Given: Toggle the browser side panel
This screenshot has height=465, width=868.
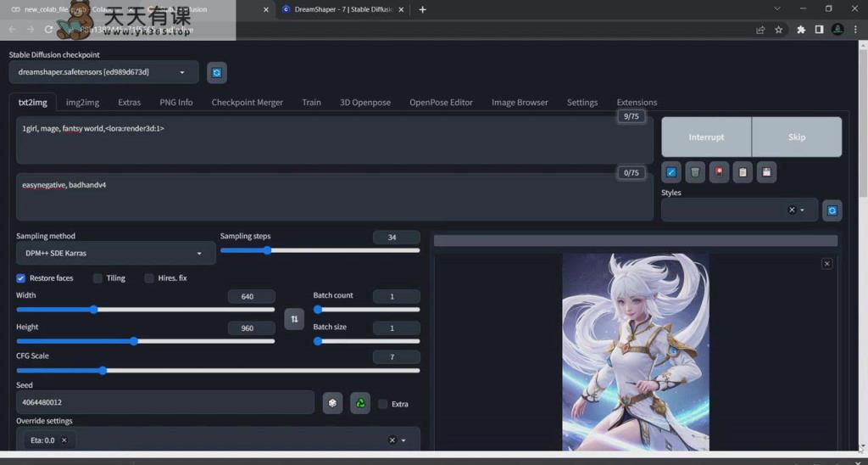Looking at the screenshot, I should tap(820, 30).
